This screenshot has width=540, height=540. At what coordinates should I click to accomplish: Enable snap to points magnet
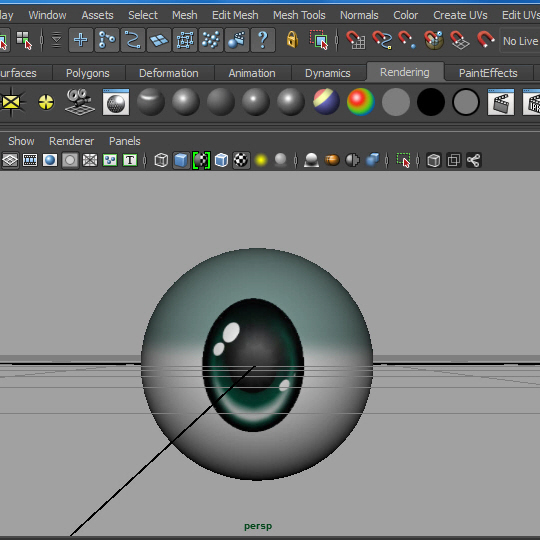pos(407,40)
